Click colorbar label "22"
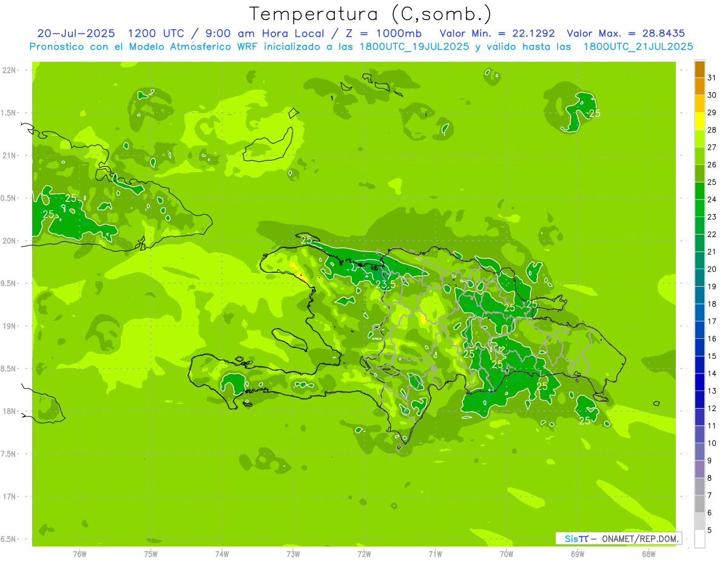This screenshot has height=562, width=728. click(x=712, y=234)
